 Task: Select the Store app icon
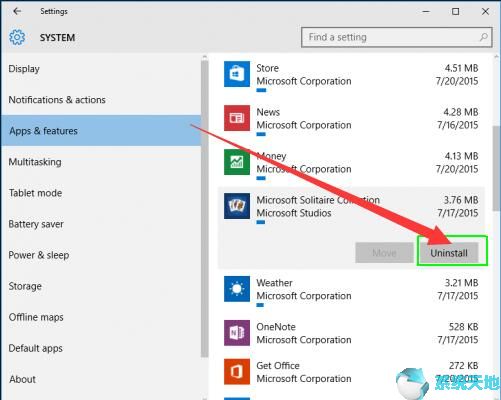click(x=237, y=74)
